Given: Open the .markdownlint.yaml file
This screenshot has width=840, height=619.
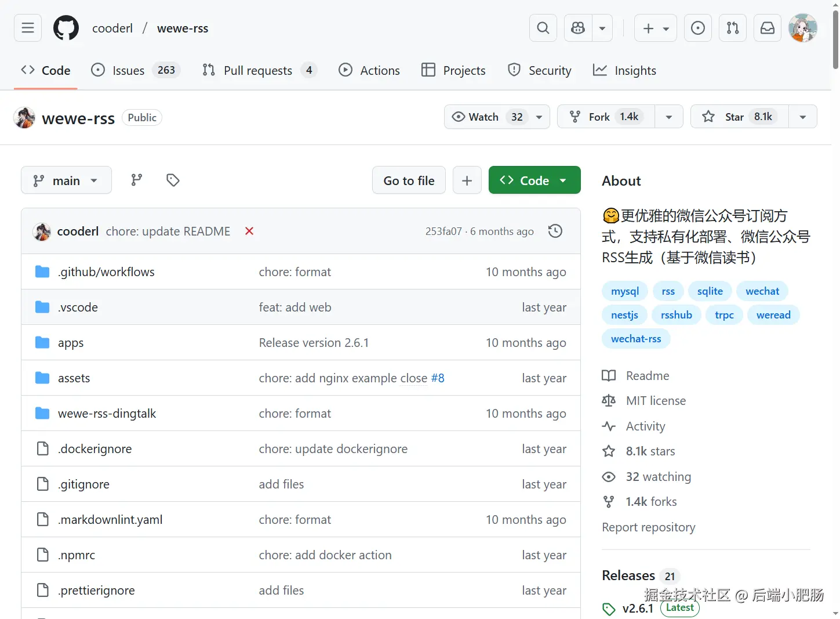Looking at the screenshot, I should (110, 520).
